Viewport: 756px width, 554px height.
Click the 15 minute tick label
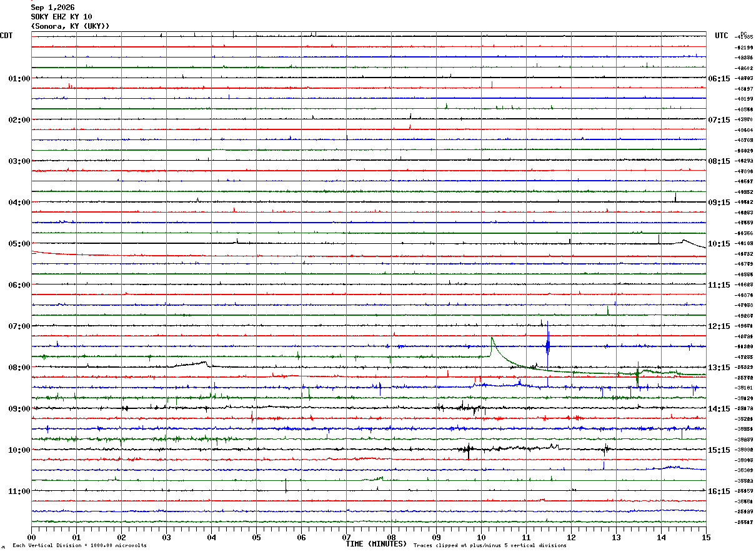click(706, 537)
